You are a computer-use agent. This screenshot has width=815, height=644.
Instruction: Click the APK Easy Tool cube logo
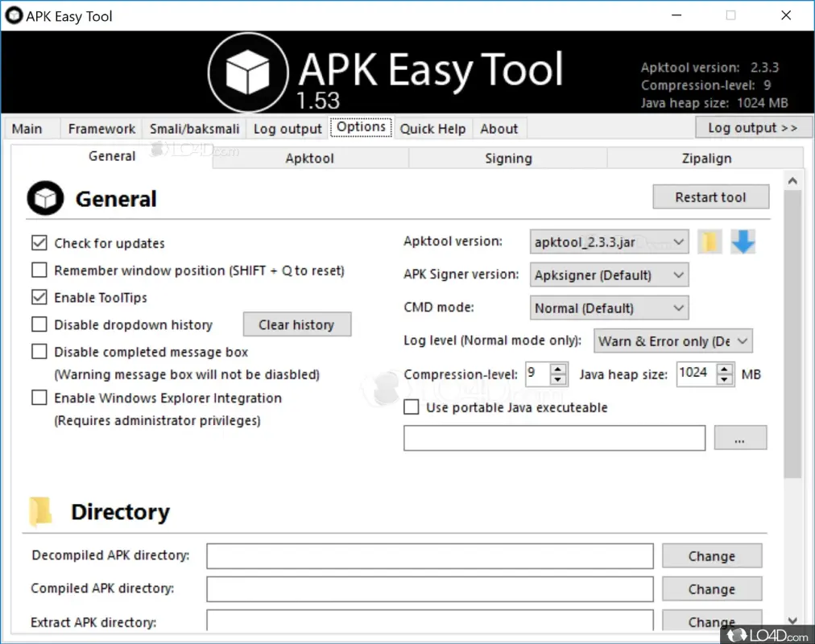click(x=248, y=72)
